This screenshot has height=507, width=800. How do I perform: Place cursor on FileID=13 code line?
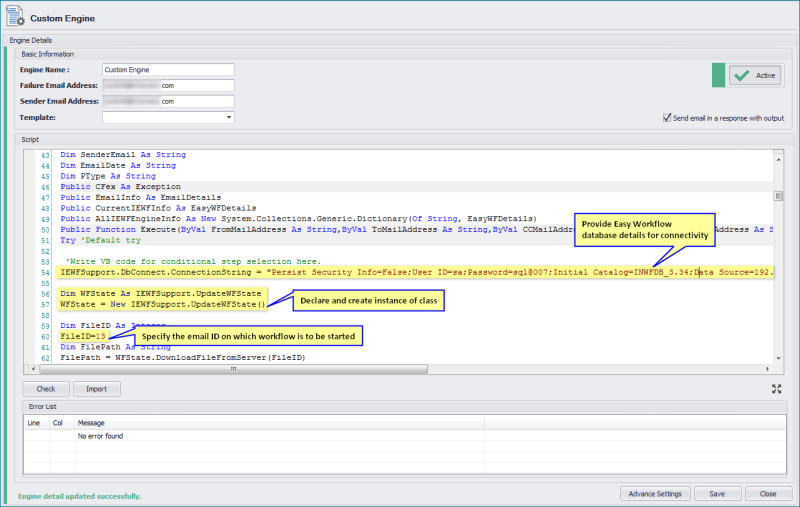(83, 337)
